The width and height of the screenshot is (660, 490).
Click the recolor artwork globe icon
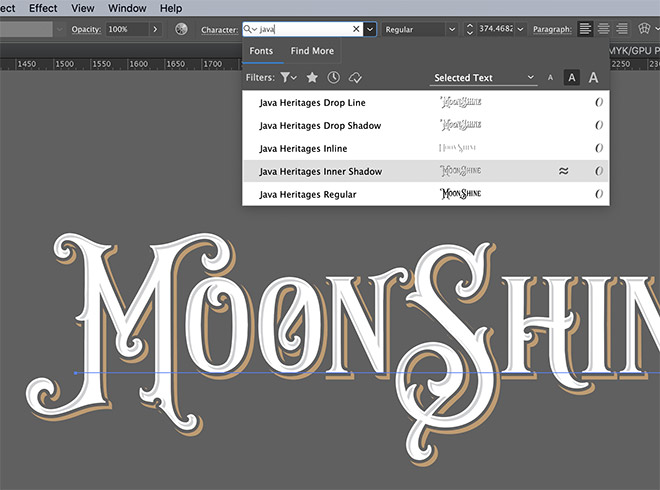pos(181,29)
